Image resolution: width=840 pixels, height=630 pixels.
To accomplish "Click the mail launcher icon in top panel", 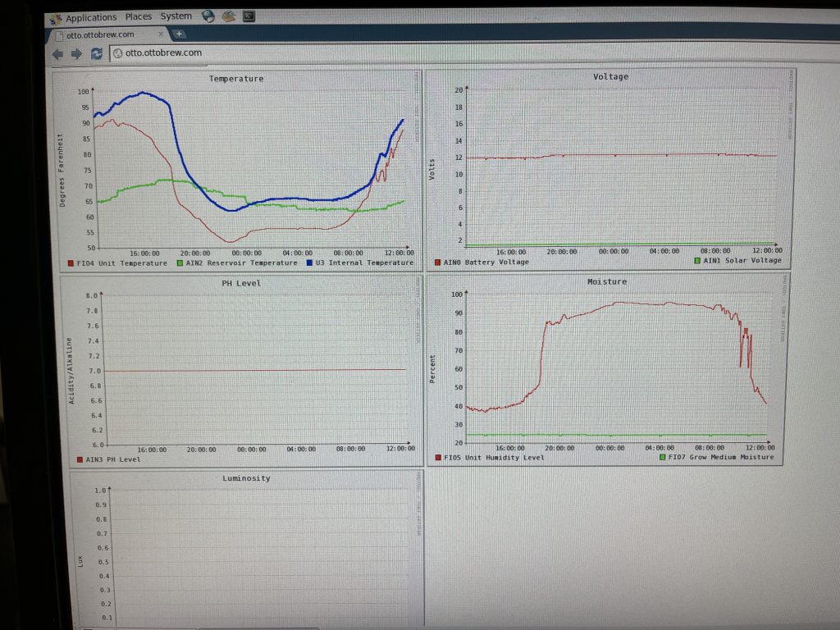I will (x=229, y=16).
